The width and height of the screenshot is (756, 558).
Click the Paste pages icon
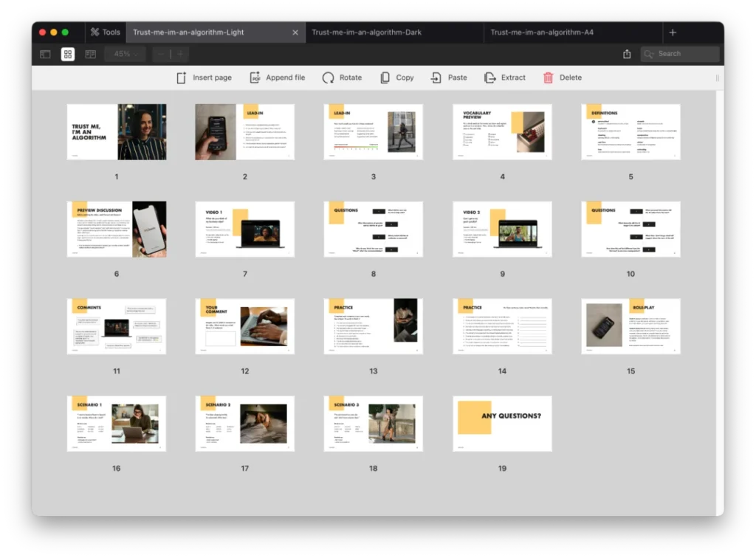click(448, 77)
